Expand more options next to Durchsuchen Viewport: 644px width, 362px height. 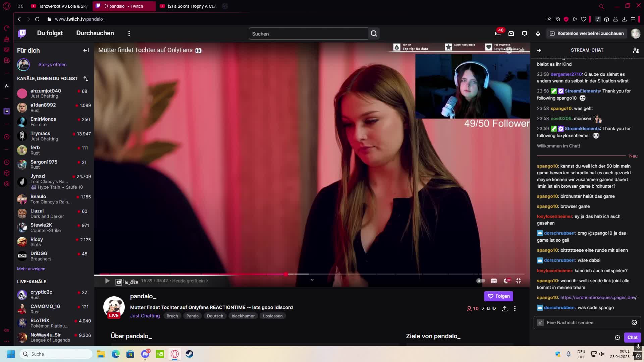click(129, 34)
